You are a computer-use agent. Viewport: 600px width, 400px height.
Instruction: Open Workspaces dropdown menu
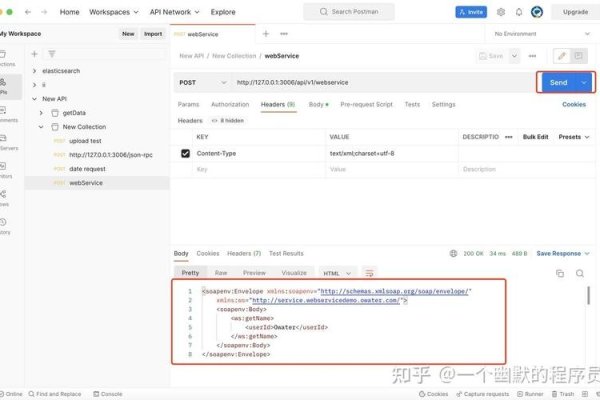(114, 12)
